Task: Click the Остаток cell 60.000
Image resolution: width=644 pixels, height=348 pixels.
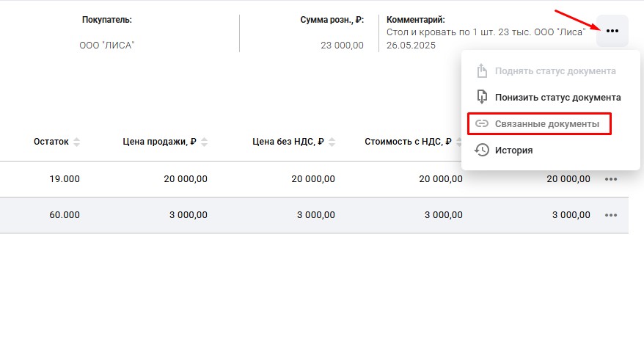Action: point(65,215)
